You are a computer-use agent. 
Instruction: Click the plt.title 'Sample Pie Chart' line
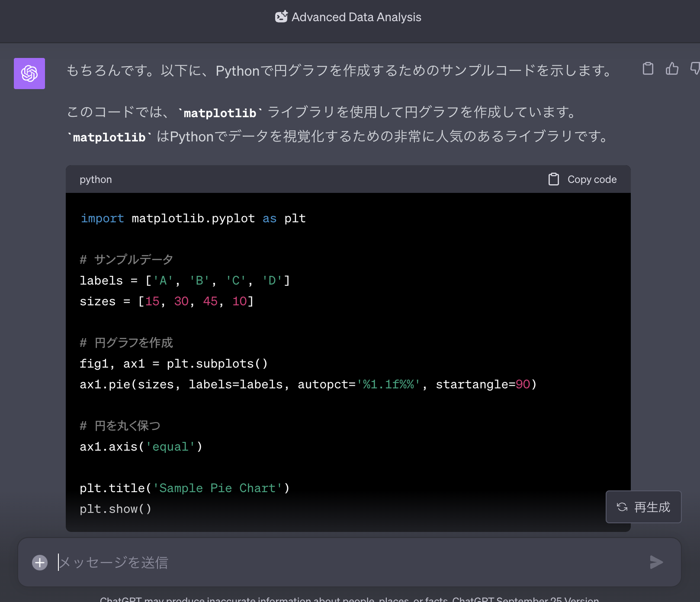click(x=185, y=488)
